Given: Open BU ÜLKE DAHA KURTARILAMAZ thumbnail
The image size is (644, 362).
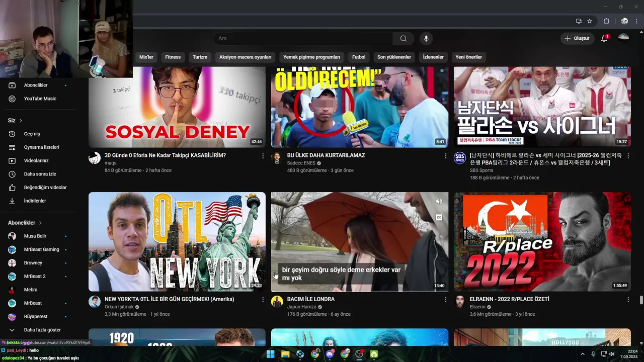Looking at the screenshot, I should click(x=360, y=107).
